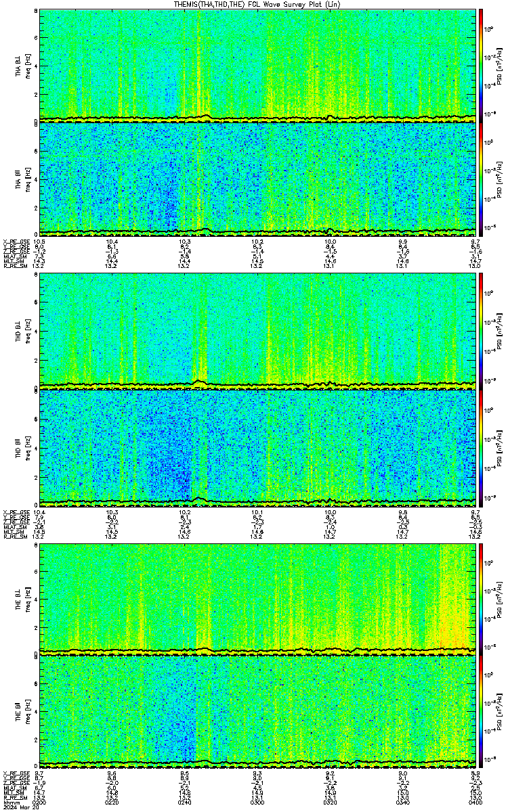
Task: Click the 0320 time tick label
Action: [x=330, y=802]
